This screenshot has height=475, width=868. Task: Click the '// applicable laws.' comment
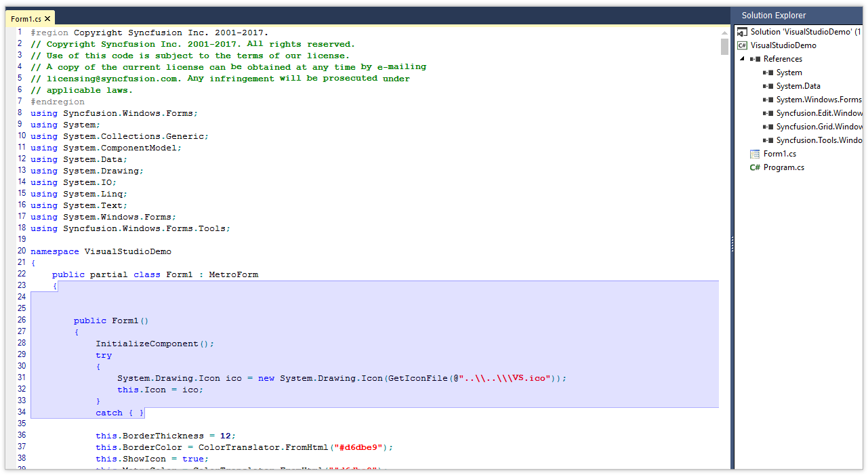pyautogui.click(x=81, y=90)
